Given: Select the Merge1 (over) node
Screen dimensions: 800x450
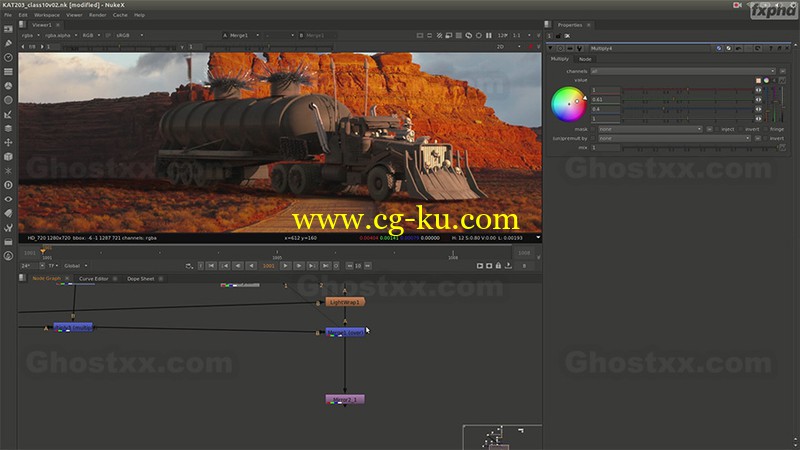Looking at the screenshot, I should [345, 332].
